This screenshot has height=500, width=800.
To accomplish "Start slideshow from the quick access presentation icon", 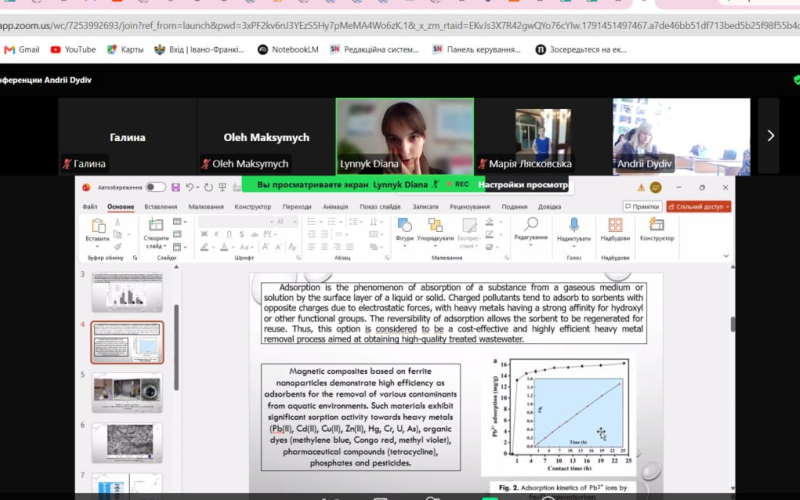I will 222,187.
